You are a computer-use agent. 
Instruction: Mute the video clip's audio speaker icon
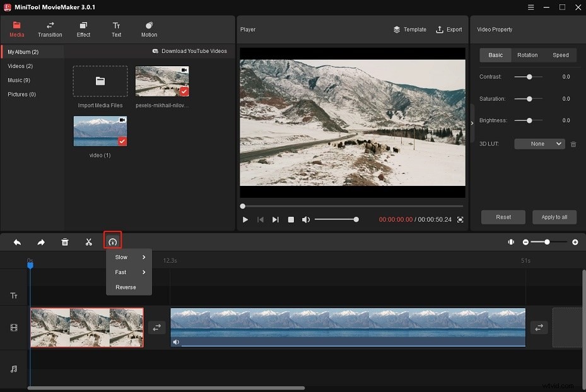coord(176,342)
